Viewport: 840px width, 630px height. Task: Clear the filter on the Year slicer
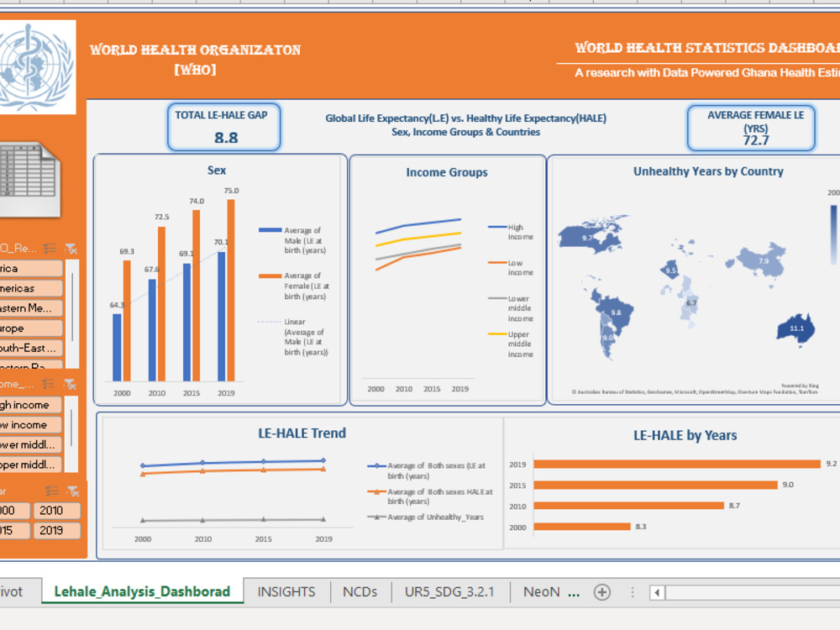click(x=73, y=491)
